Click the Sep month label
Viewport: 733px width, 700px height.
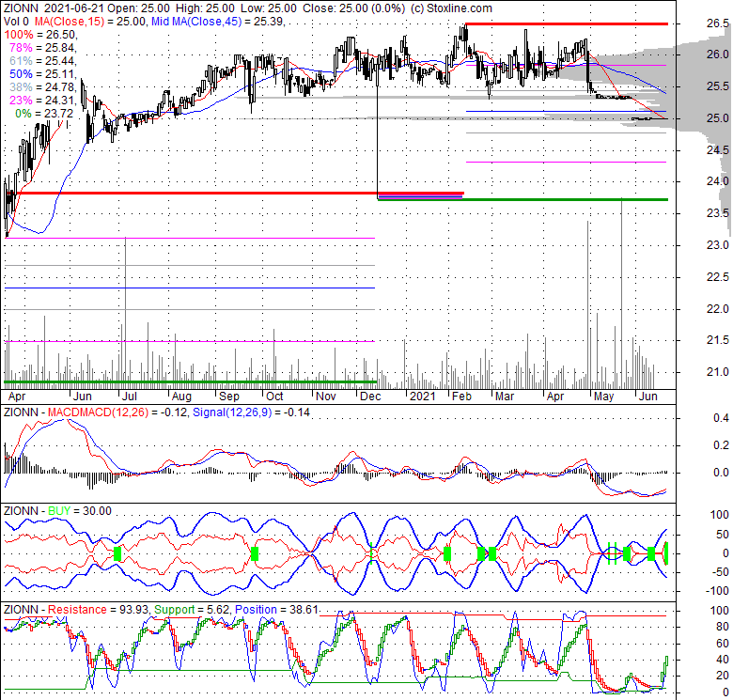[229, 397]
